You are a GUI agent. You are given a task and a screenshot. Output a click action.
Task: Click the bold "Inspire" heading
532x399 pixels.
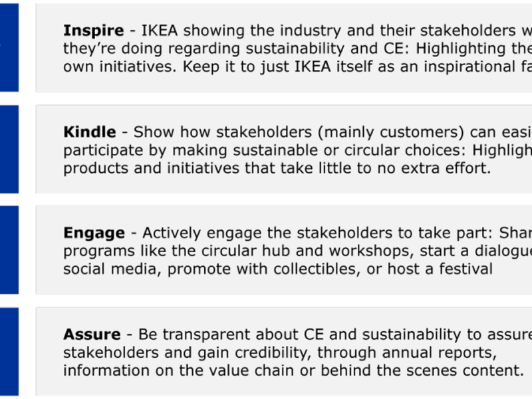click(x=93, y=31)
